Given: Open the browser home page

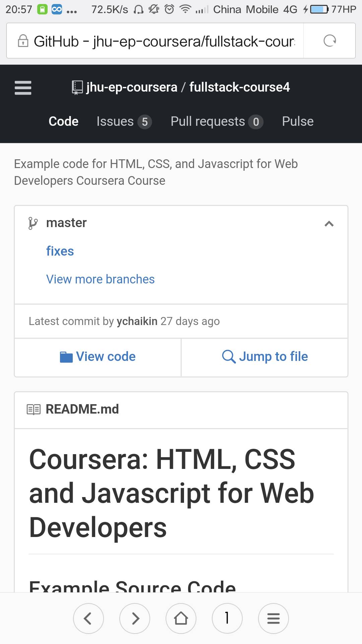Looking at the screenshot, I should point(181,618).
